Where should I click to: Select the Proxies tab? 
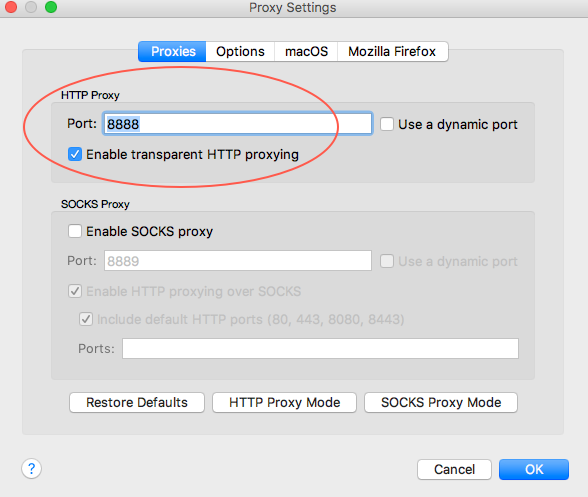(172, 51)
